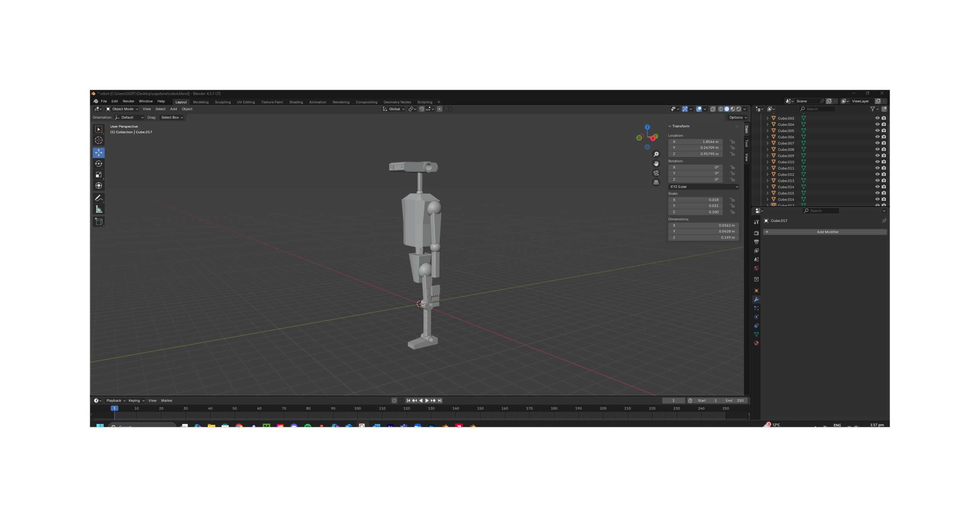Open the Rendering menu
980x517 pixels.
click(x=341, y=102)
